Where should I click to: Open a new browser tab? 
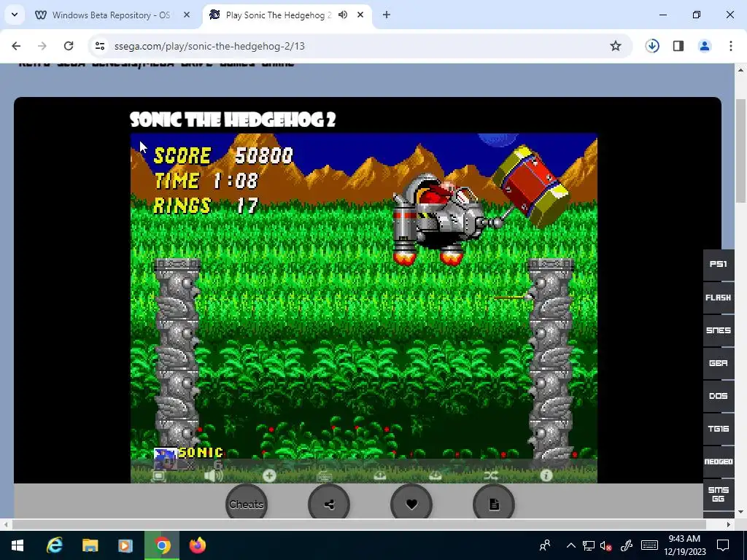(387, 15)
